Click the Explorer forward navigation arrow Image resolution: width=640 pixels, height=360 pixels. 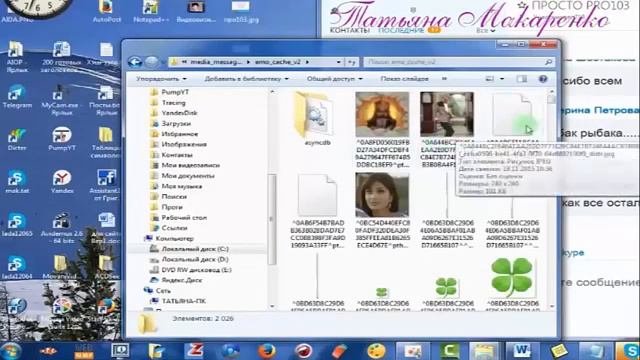[151, 62]
